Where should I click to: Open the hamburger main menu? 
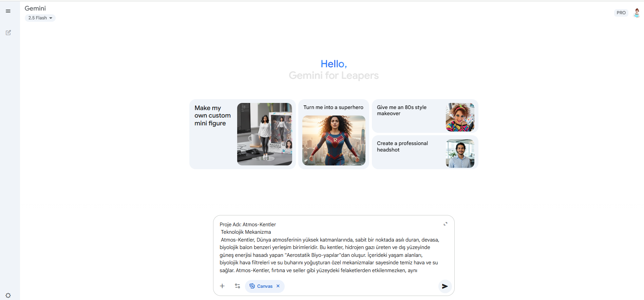(8, 11)
